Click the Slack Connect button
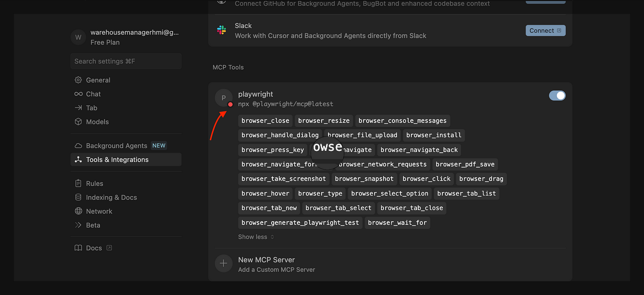The height and width of the screenshot is (295, 644). pos(545,31)
